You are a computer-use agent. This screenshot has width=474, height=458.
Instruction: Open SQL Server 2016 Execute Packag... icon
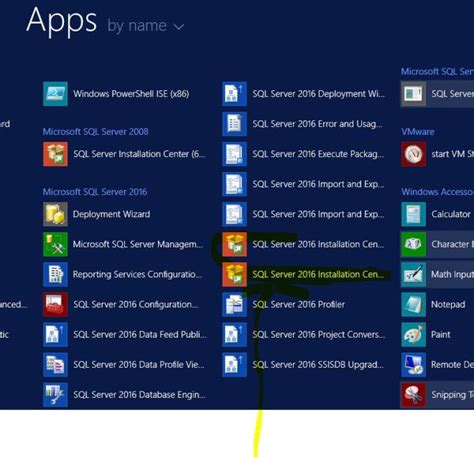pos(235,154)
